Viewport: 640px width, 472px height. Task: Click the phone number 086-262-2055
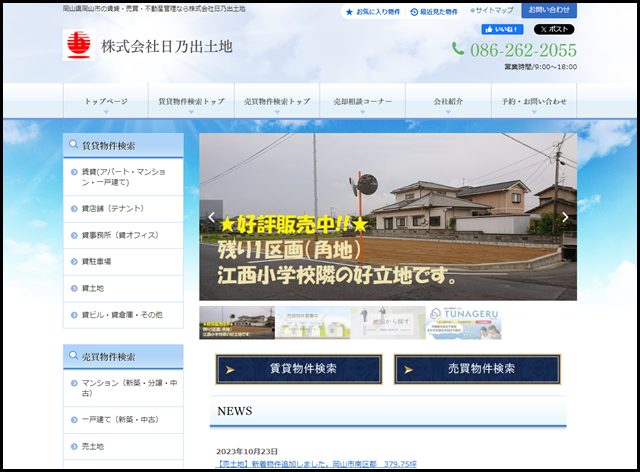pyautogui.click(x=523, y=50)
